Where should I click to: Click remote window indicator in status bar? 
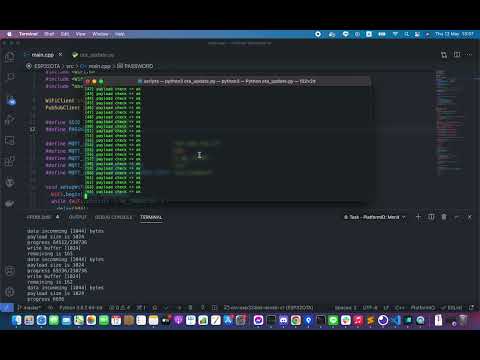(7, 308)
